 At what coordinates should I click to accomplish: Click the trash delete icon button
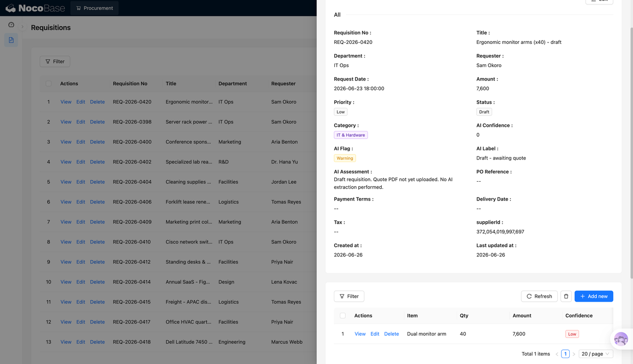566,296
